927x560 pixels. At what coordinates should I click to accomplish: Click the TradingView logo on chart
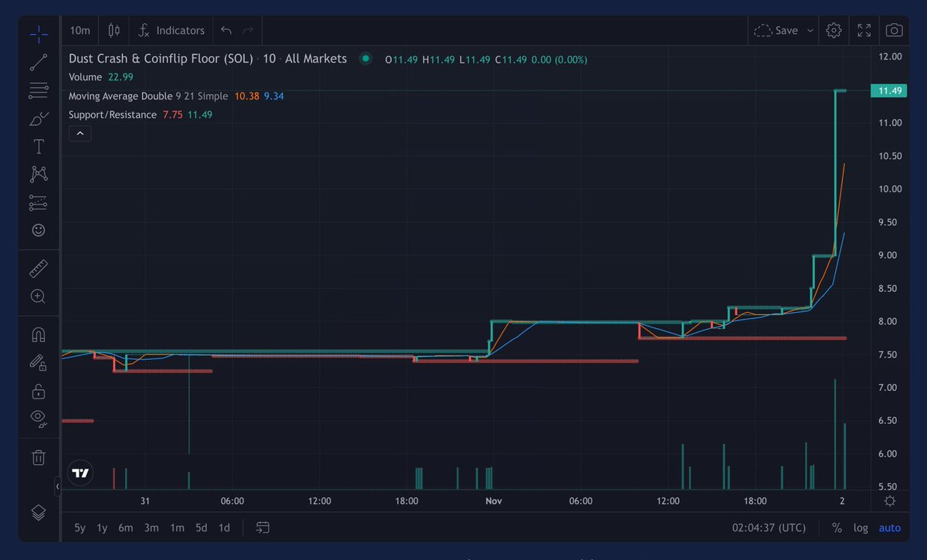pos(80,473)
